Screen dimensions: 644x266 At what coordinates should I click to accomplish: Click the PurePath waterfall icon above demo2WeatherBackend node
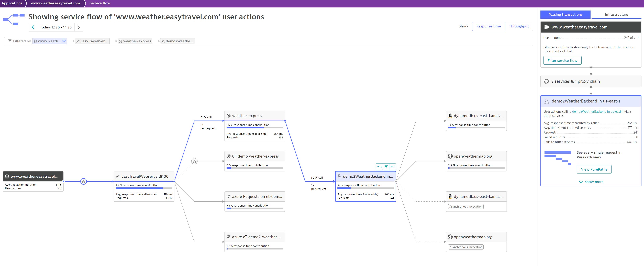click(380, 166)
